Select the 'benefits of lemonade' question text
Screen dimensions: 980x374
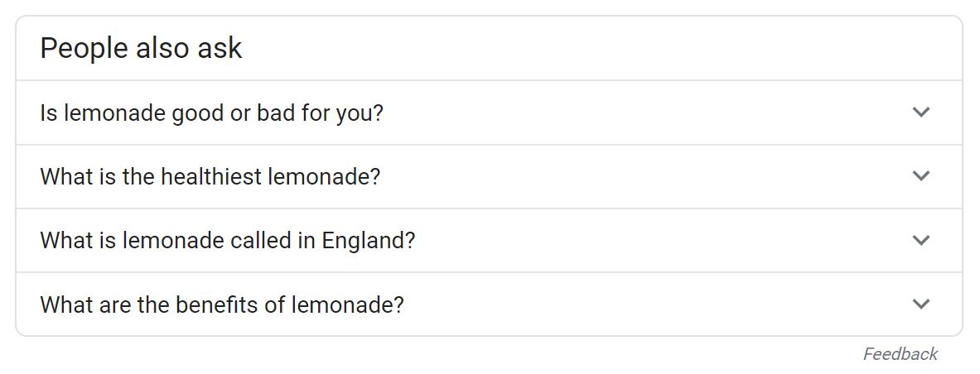tap(222, 304)
